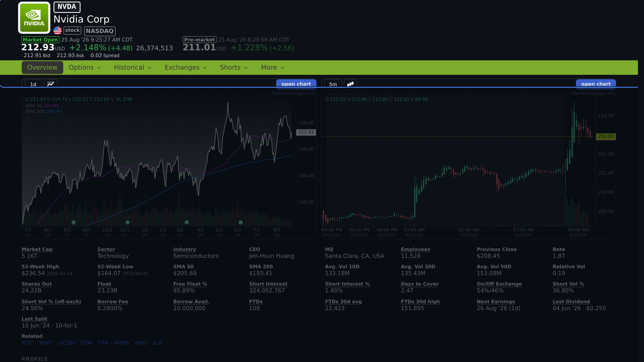Screen dimensions: 644x362
Task: Click the NASDAQ exchange badge
Action: tap(100, 31)
